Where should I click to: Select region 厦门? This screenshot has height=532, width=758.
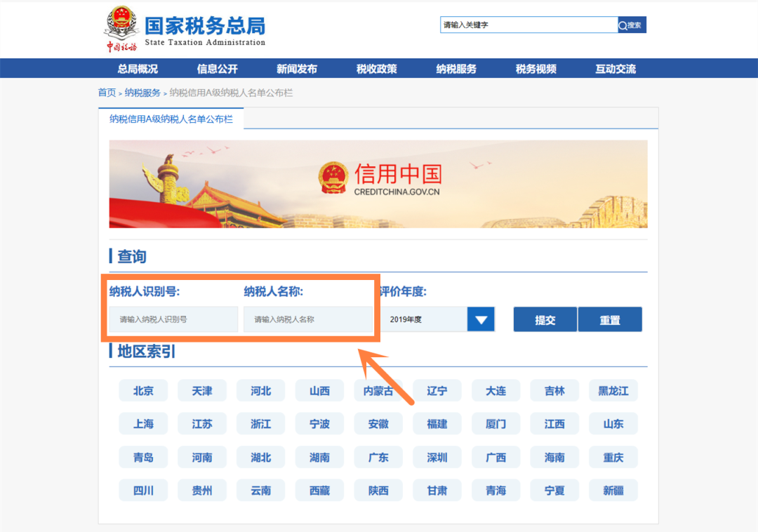pos(496,424)
